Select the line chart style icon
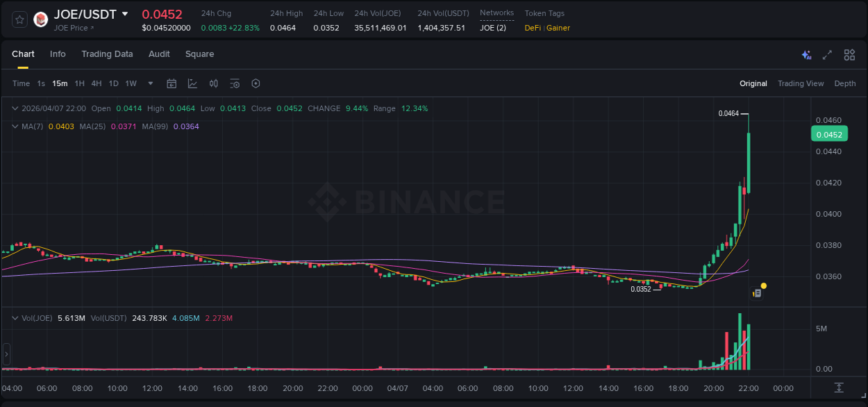The width and height of the screenshot is (868, 407). pos(192,83)
